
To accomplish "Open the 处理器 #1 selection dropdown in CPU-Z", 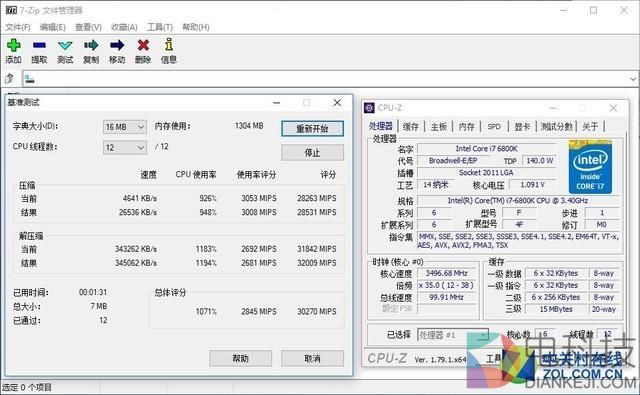I will click(453, 335).
